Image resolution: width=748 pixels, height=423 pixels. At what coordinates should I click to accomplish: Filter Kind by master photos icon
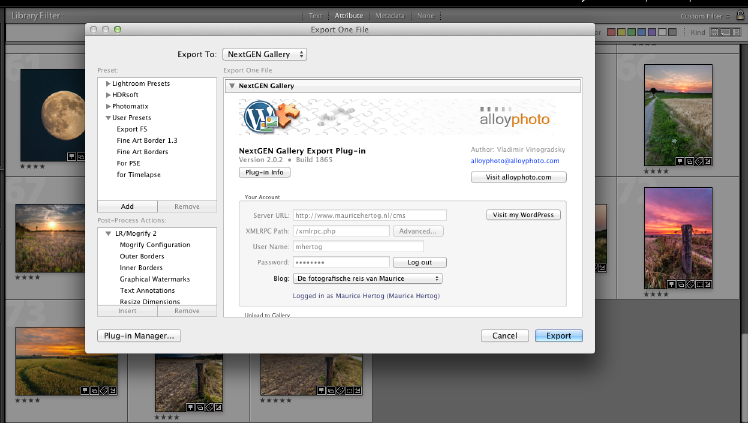[x=715, y=32]
